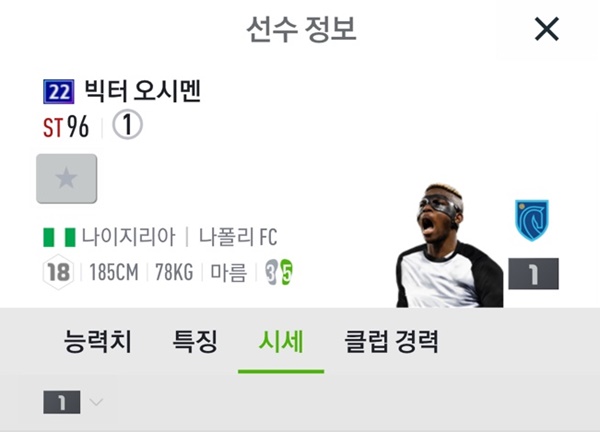Click the blue horse club crest icon
This screenshot has height=432, width=600.
click(x=532, y=220)
